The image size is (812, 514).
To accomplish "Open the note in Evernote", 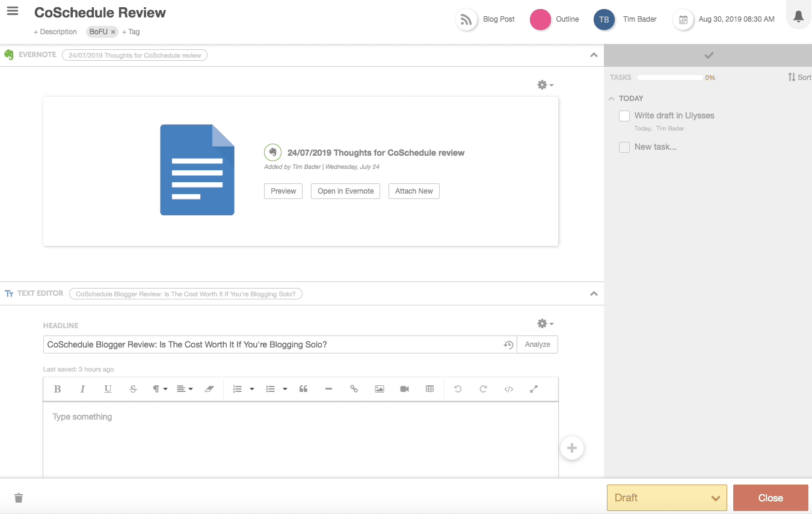I will 345,191.
